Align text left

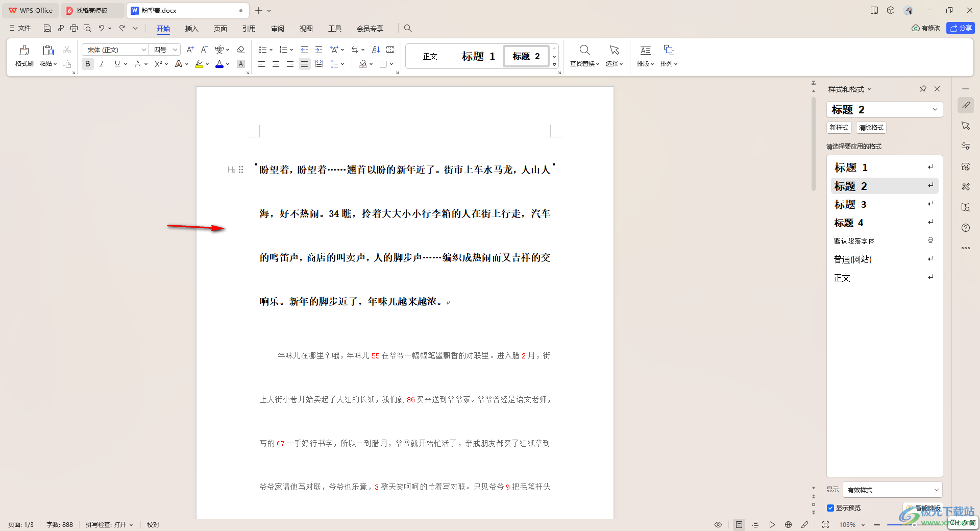(x=261, y=64)
